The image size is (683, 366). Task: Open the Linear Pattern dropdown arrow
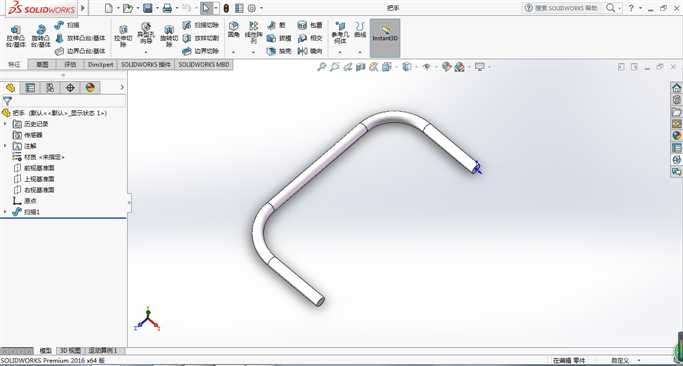click(x=254, y=52)
